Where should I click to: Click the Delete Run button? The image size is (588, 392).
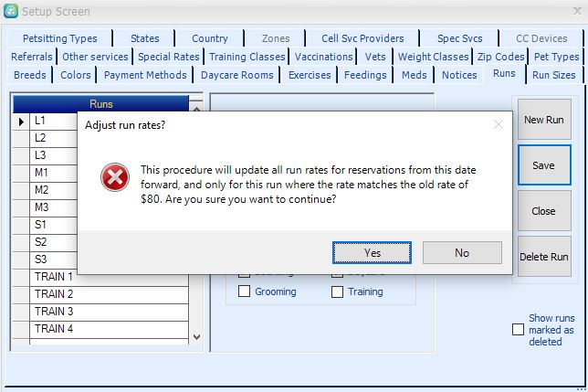point(544,257)
